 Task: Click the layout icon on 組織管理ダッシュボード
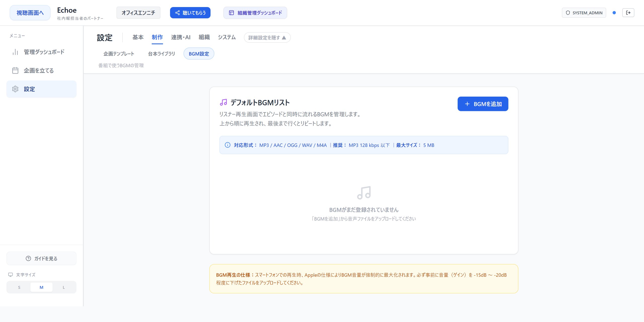[231, 13]
